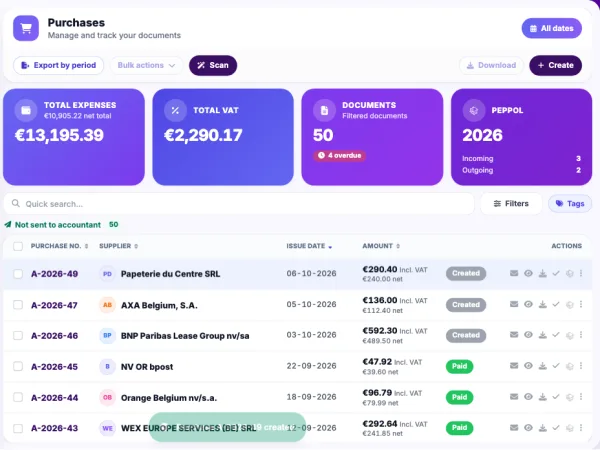The height and width of the screenshot is (450, 600).
Task: Start a Scan of a document
Action: [213, 65]
